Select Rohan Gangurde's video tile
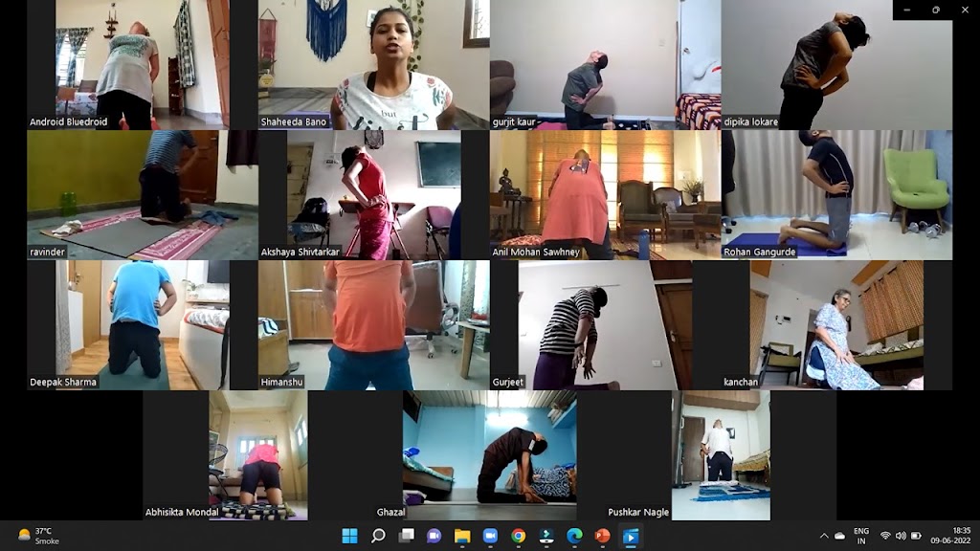This screenshot has width=980, height=551. (836, 195)
